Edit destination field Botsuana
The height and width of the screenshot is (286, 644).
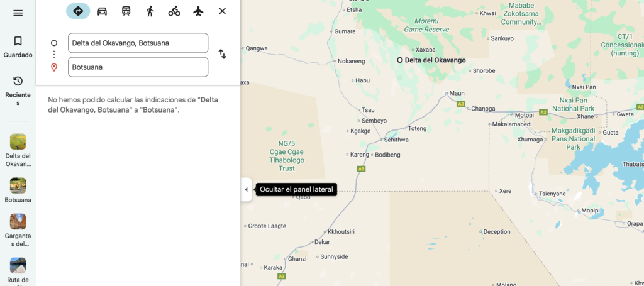click(x=138, y=67)
